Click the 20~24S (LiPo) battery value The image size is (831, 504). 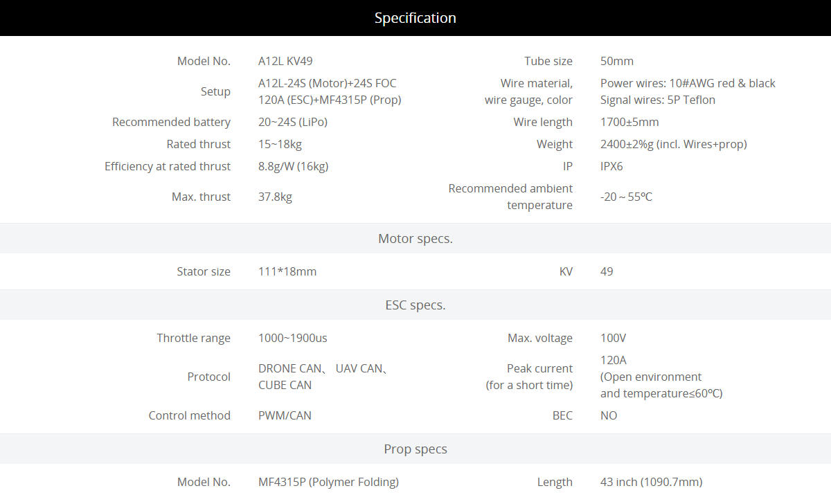tap(293, 122)
